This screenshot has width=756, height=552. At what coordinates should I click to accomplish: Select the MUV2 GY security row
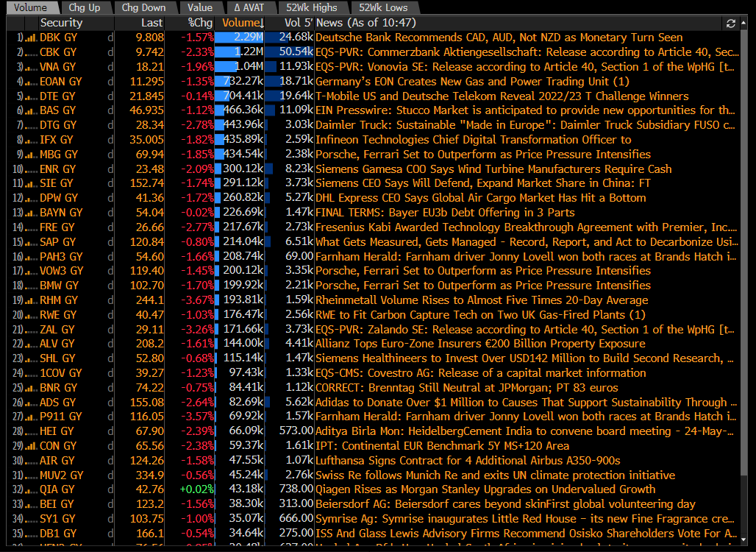[374, 475]
